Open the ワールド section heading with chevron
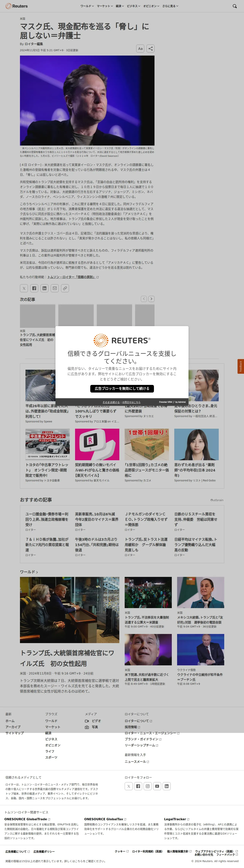 (29, 572)
